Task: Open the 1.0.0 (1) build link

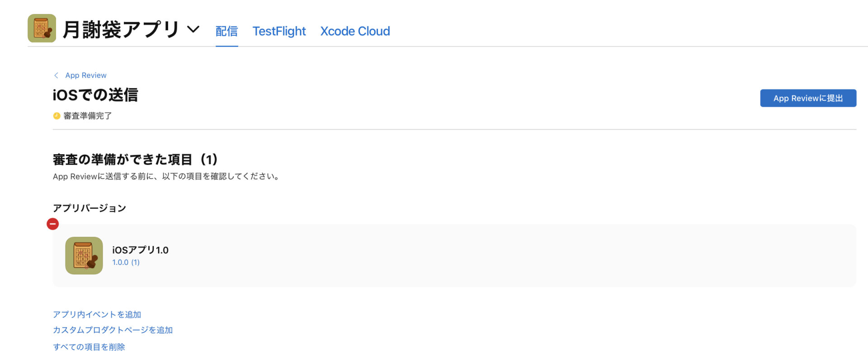Action: [x=126, y=262]
